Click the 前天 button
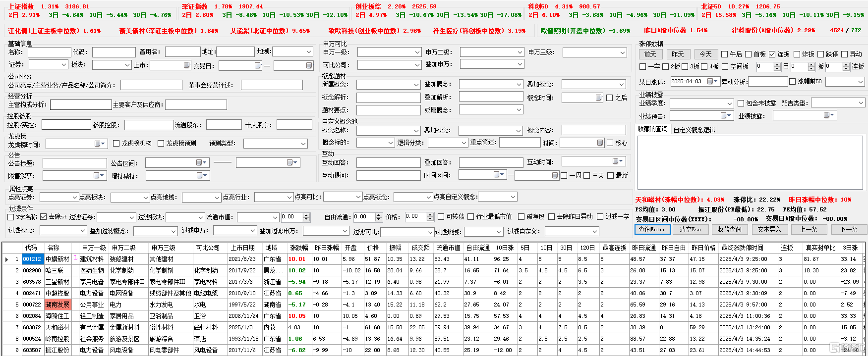 click(650, 54)
